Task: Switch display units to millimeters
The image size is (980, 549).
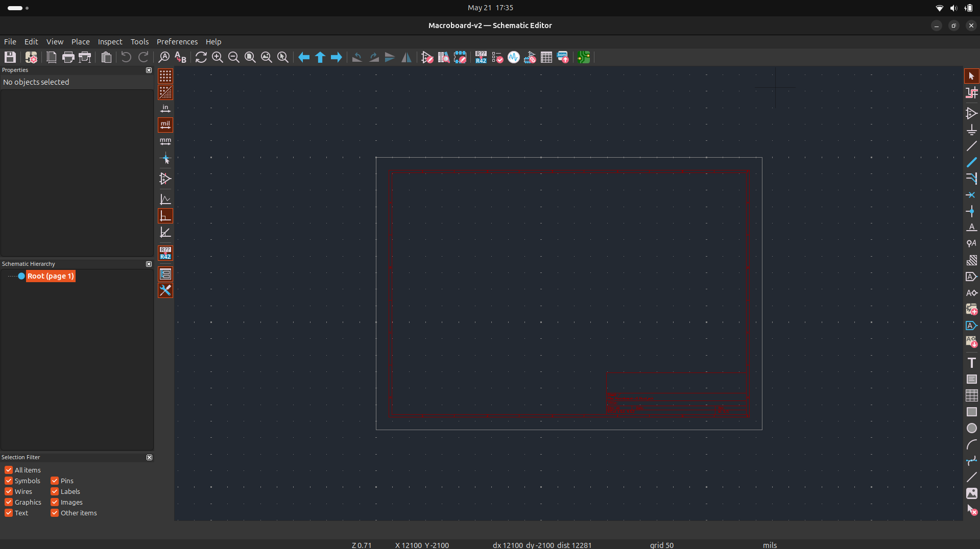Action: tap(165, 141)
